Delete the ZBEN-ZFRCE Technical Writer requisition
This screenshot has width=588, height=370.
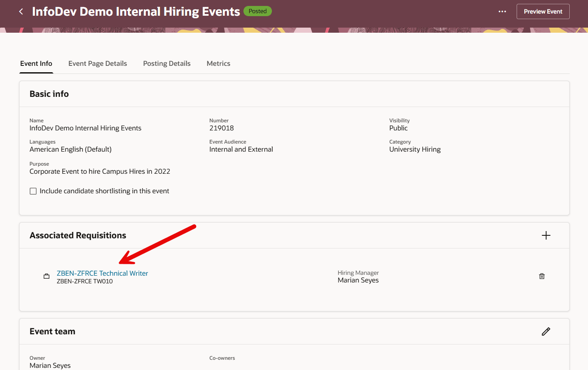pyautogui.click(x=542, y=276)
